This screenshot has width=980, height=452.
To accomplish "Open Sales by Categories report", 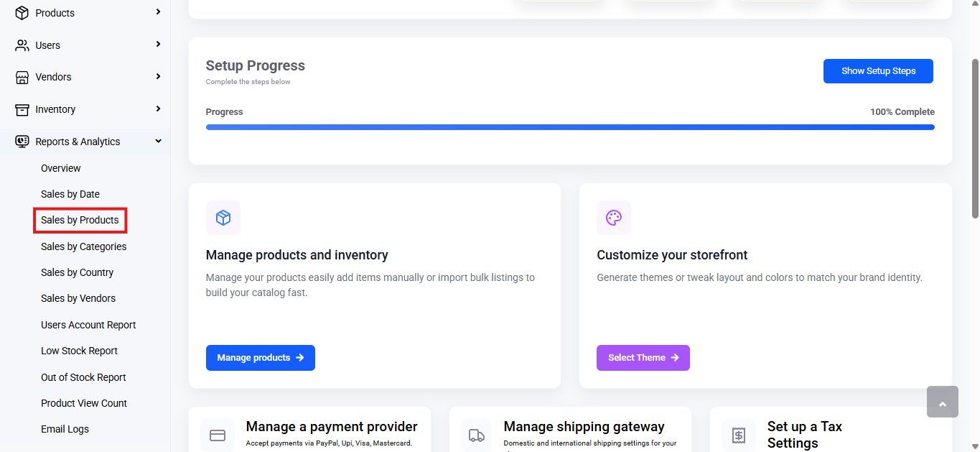I will tap(84, 246).
